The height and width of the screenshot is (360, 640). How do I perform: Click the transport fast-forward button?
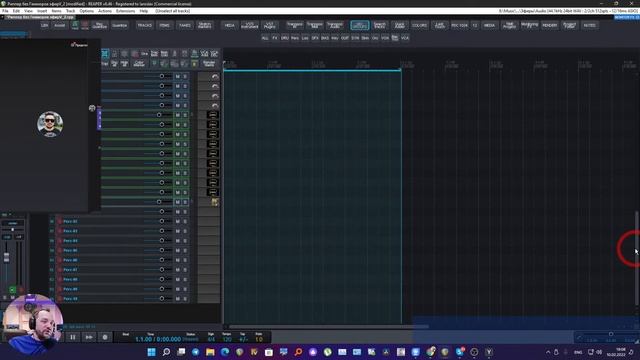coord(89,337)
